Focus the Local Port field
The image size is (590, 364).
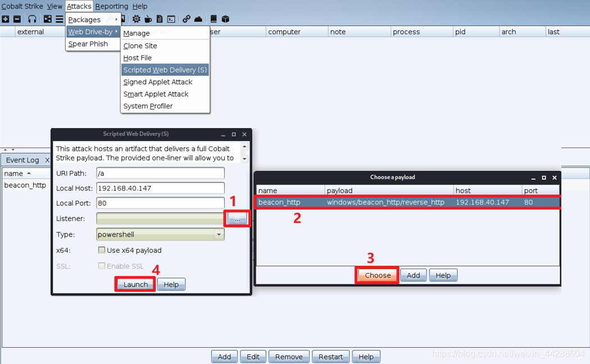coord(160,203)
